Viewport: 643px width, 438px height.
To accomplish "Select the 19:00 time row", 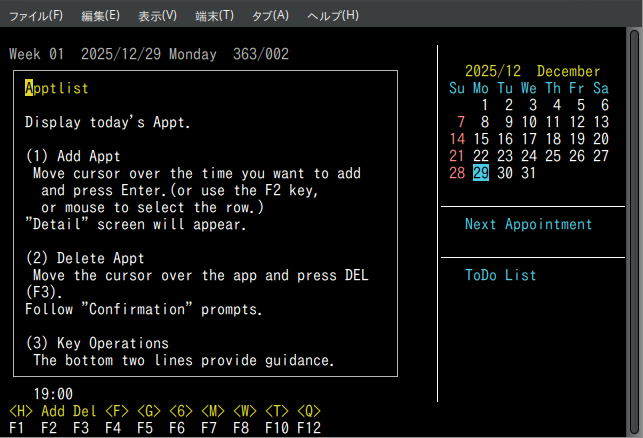I will 53,394.
